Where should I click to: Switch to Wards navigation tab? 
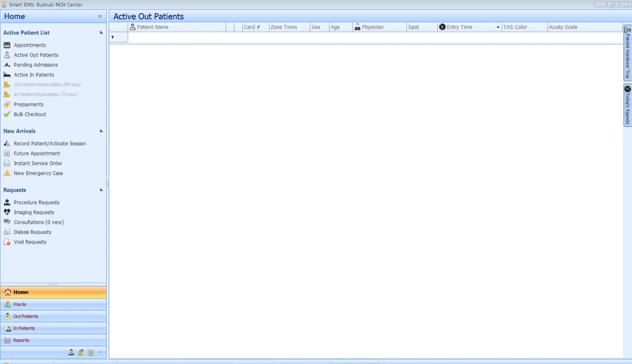tap(53, 304)
